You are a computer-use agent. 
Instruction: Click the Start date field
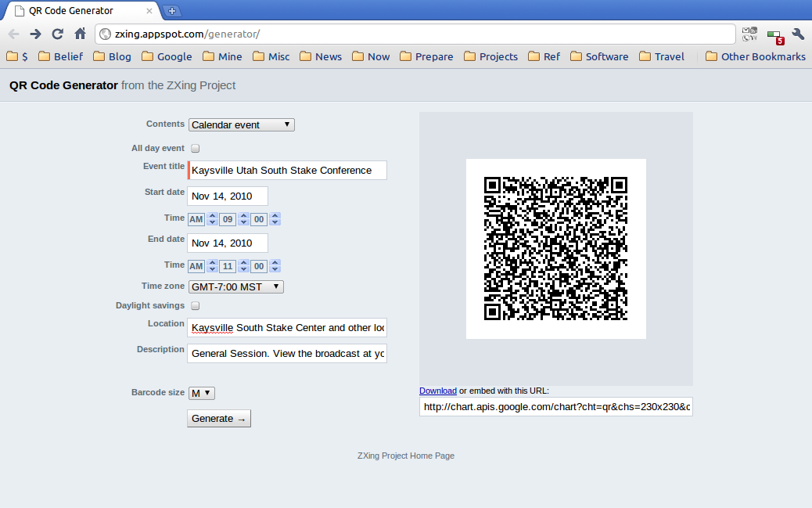228,196
